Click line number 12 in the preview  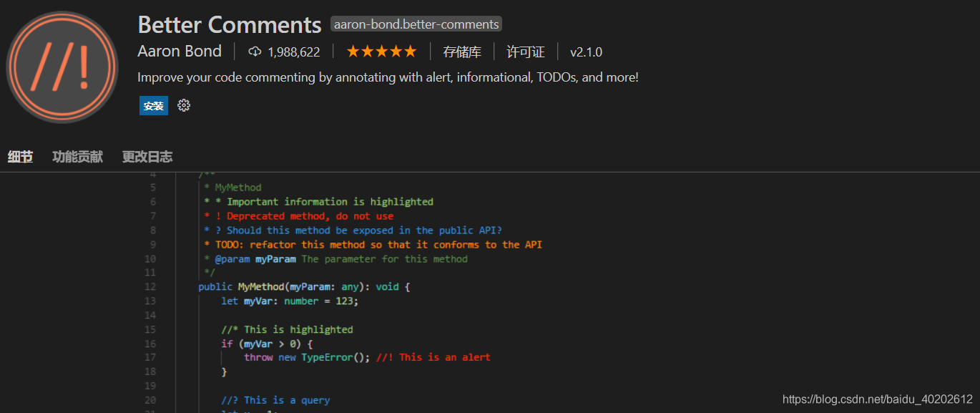click(x=150, y=287)
